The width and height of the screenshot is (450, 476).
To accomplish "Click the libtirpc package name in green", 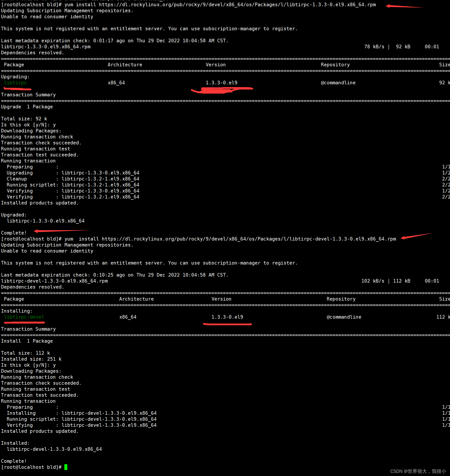I will click(x=16, y=83).
